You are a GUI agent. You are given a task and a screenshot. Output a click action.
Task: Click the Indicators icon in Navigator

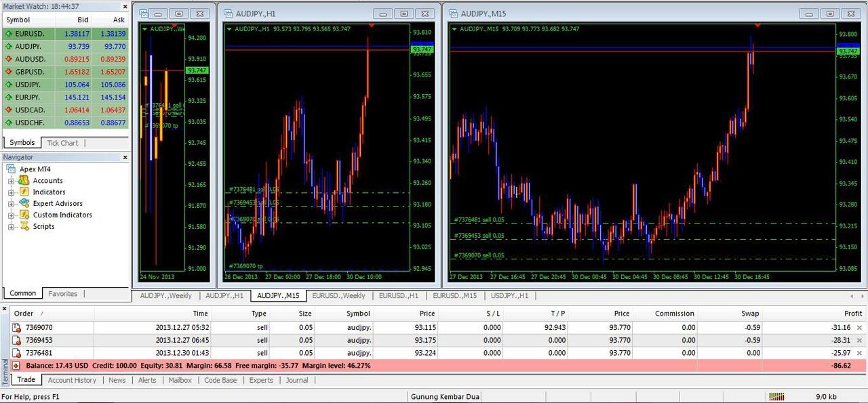point(24,192)
